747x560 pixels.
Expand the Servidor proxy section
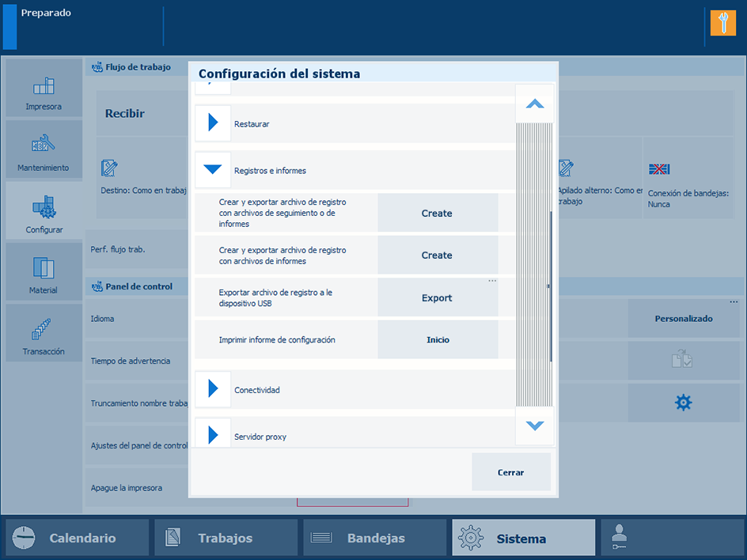[x=213, y=433]
